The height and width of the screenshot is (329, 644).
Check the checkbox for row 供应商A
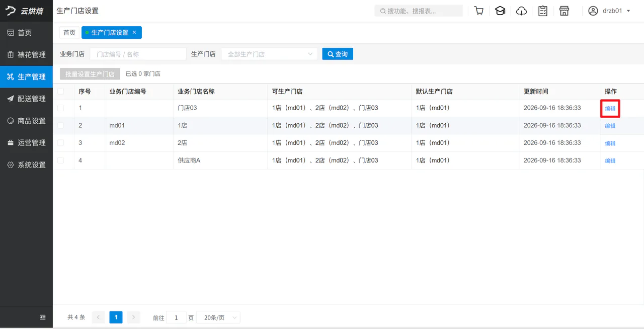60,160
